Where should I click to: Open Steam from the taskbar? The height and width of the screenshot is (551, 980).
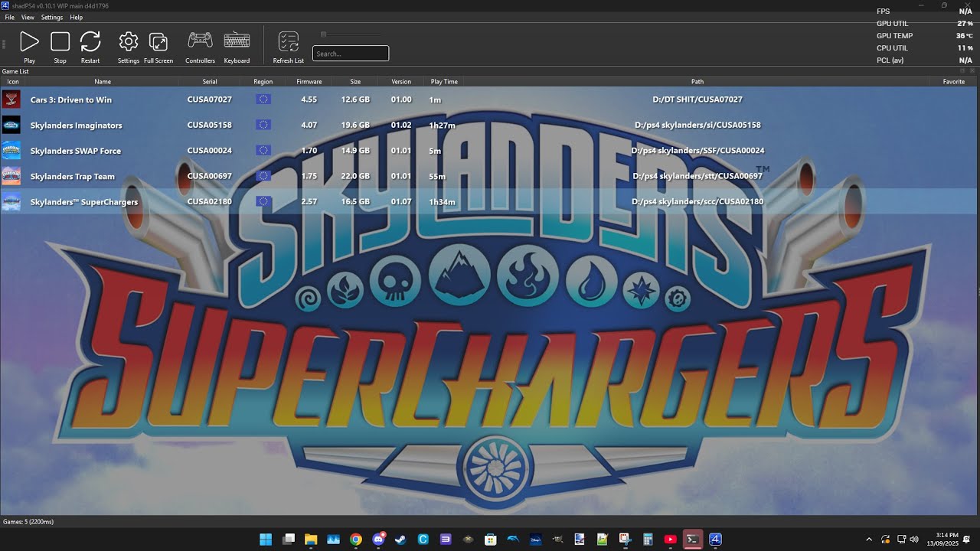tap(400, 540)
